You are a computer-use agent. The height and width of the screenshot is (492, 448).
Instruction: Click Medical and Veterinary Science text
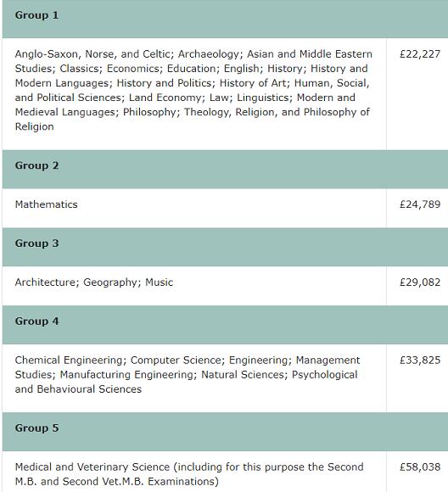click(92, 467)
